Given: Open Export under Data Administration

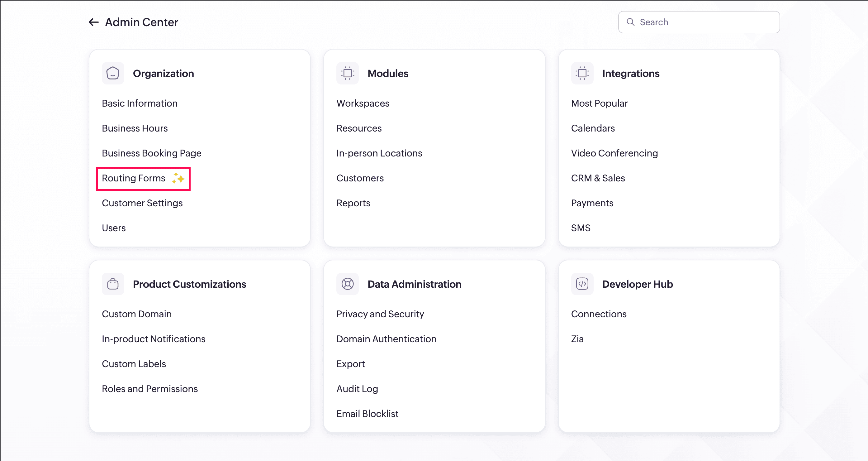Looking at the screenshot, I should click(x=350, y=364).
